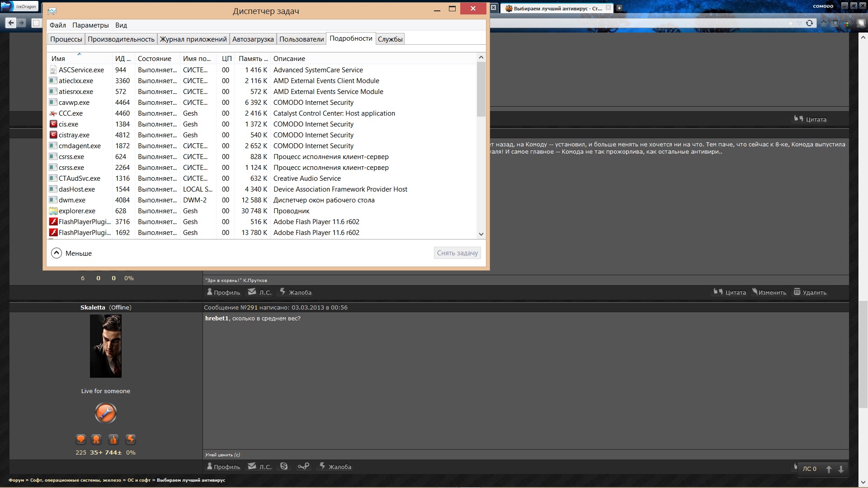Screen dimensions: 868x488
Task: Open the Параметры menu
Action: (x=90, y=25)
